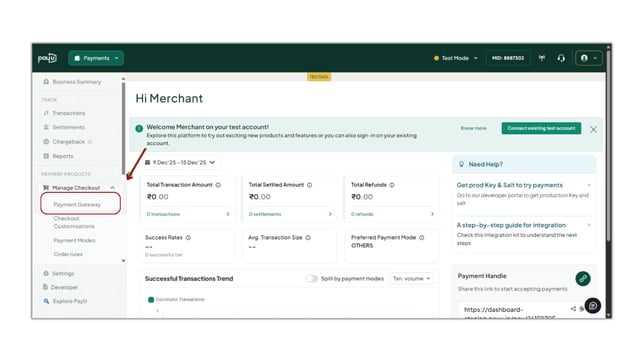Click the Payment Handle link icon

pyautogui.click(x=582, y=279)
